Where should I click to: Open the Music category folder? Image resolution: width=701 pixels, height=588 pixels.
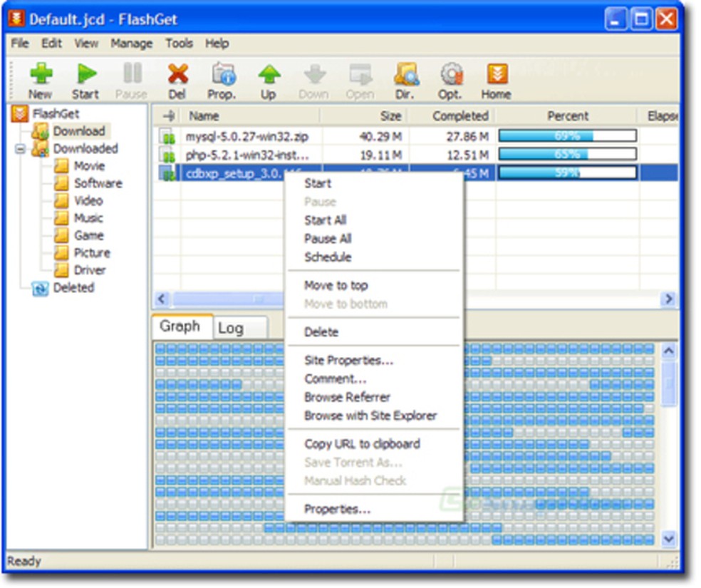[88, 218]
